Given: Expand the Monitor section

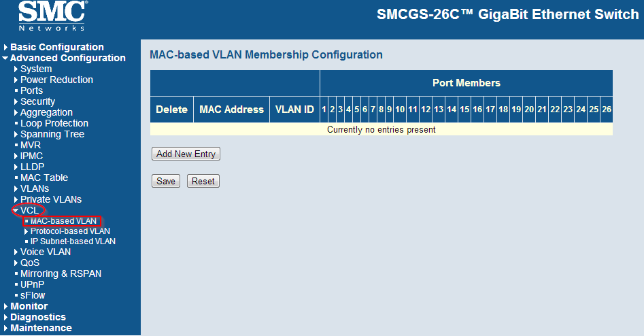Looking at the screenshot, I should [29, 306].
